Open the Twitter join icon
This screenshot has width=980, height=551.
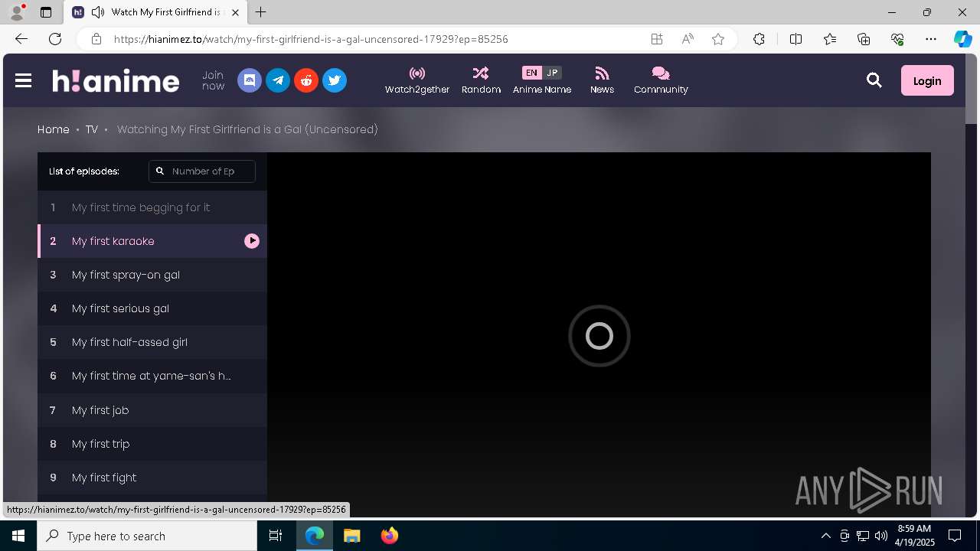335,80
